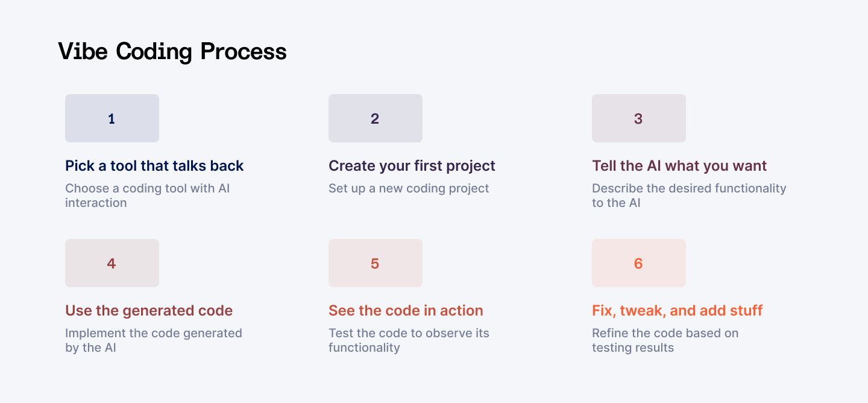This screenshot has width=868, height=403.
Task: Click 'Refine the code based on testing' text
Action: coord(665,340)
